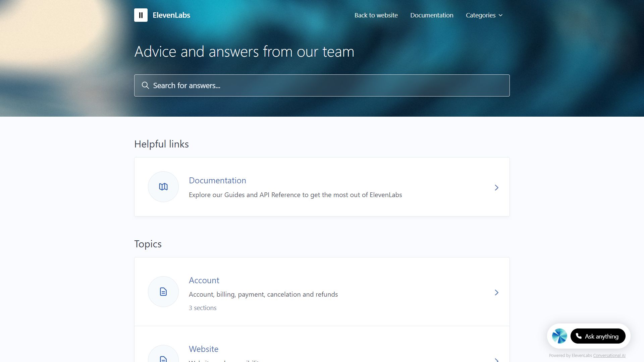Open Documentation from the top navigation
644x362 pixels.
click(432, 15)
